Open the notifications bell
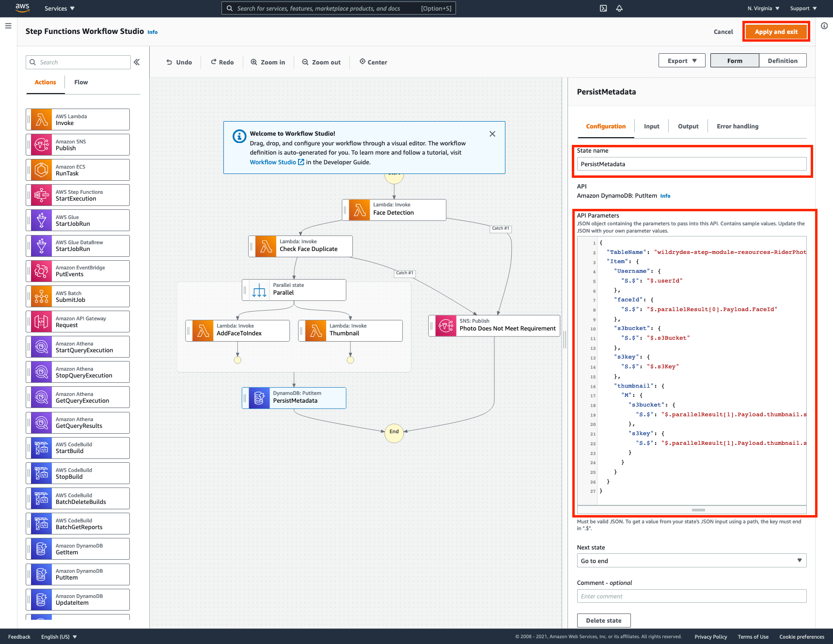Screen dimensions: 833x644 point(619,8)
